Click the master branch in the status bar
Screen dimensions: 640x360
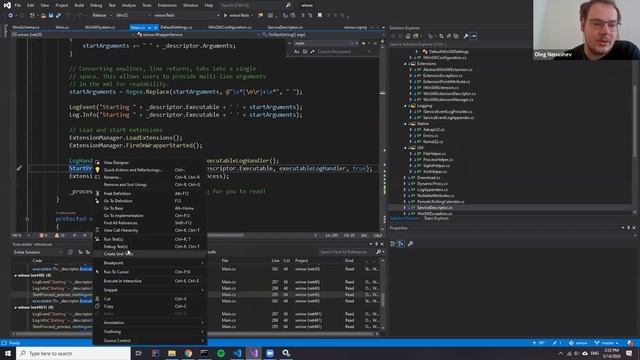607,343
